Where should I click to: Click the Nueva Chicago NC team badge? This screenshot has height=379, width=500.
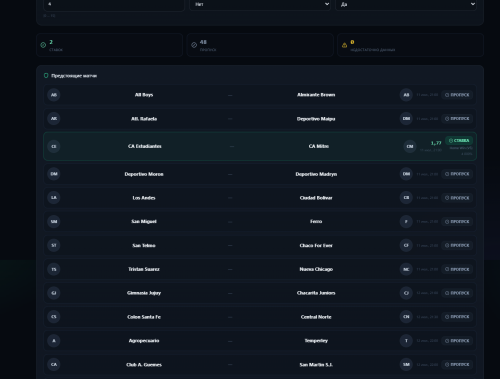click(x=406, y=269)
